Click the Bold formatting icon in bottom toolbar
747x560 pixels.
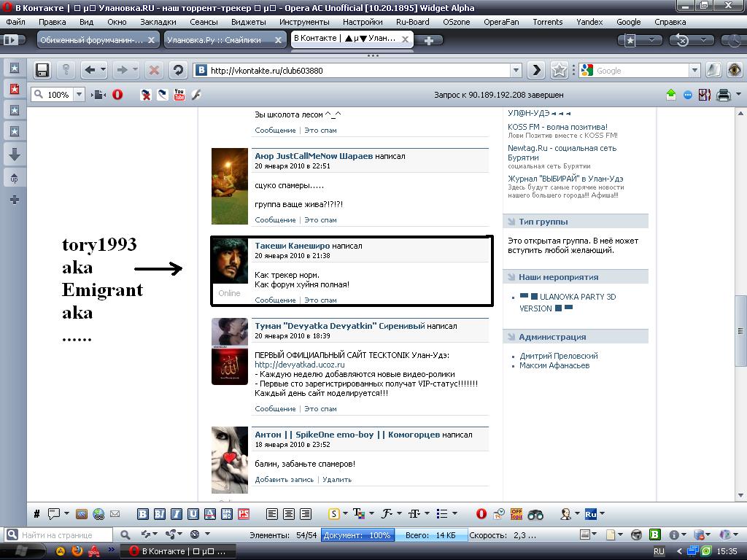143,514
